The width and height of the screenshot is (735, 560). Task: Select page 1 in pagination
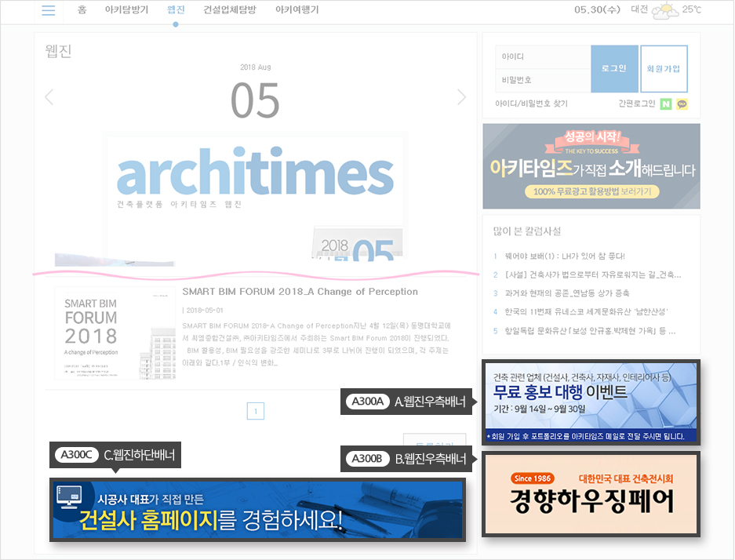255,411
